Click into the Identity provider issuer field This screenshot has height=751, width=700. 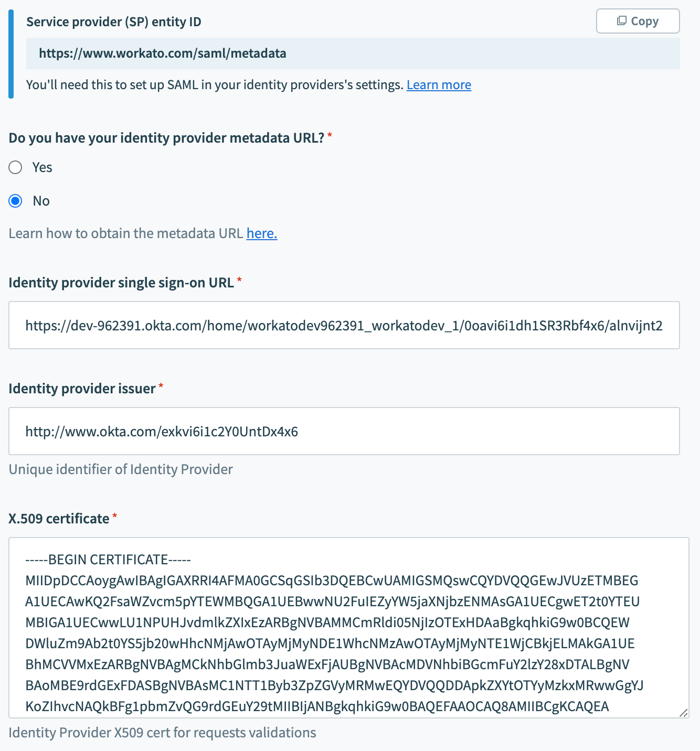point(344,432)
